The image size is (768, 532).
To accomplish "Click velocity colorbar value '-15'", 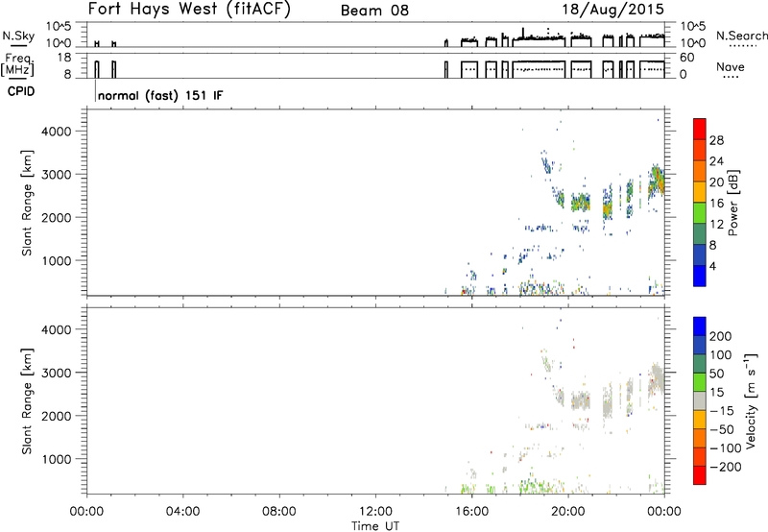I will coord(722,411).
